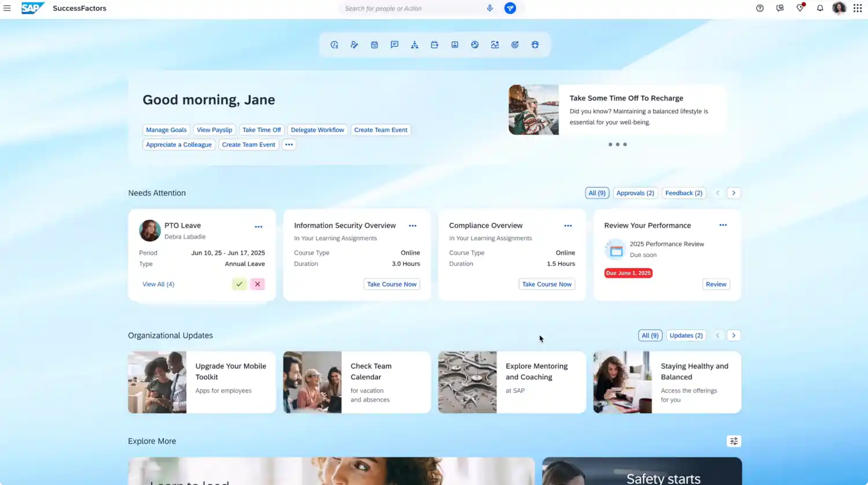868x485 pixels.
Task: Click the goals target icon in quick actions
Action: [515, 45]
